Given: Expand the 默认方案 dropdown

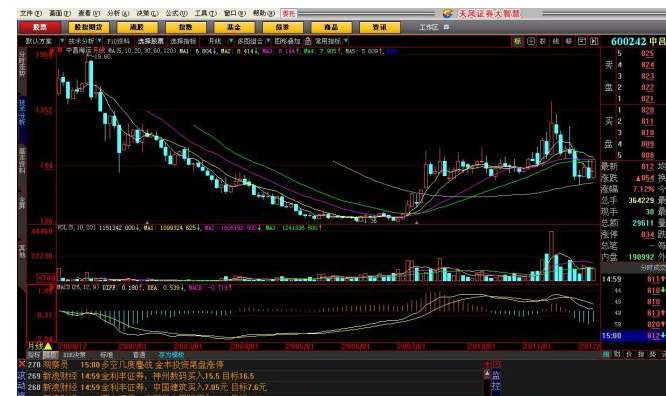Looking at the screenshot, I should pos(62,41).
